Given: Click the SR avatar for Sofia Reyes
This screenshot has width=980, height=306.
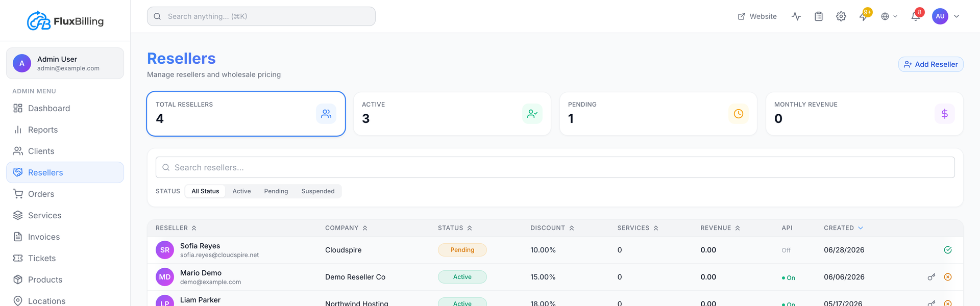Looking at the screenshot, I should pos(165,250).
